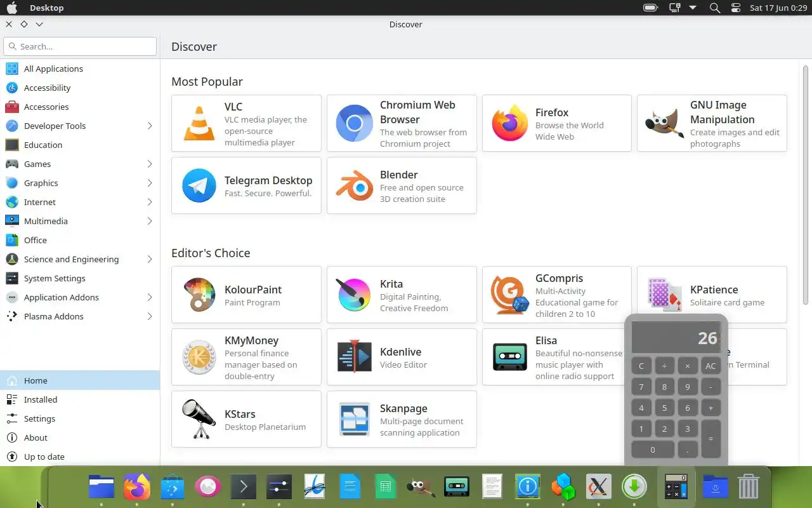
Task: Click the calculator equals button
Action: pos(710,439)
